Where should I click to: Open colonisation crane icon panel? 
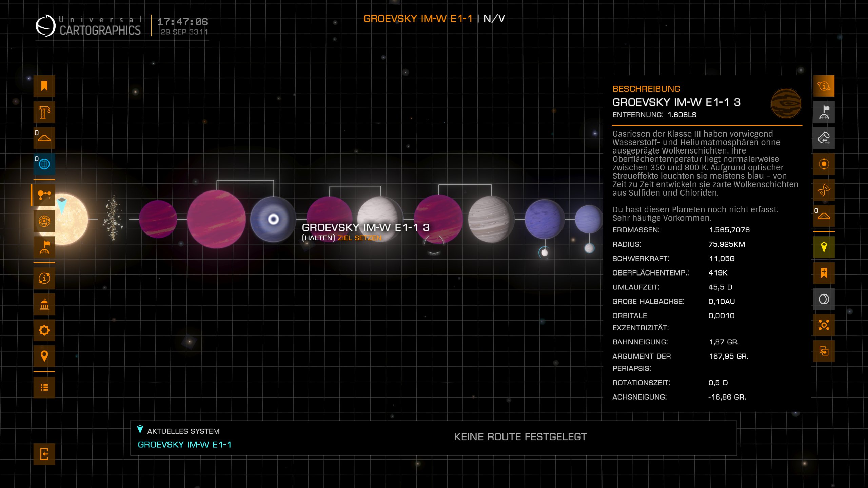point(44,112)
